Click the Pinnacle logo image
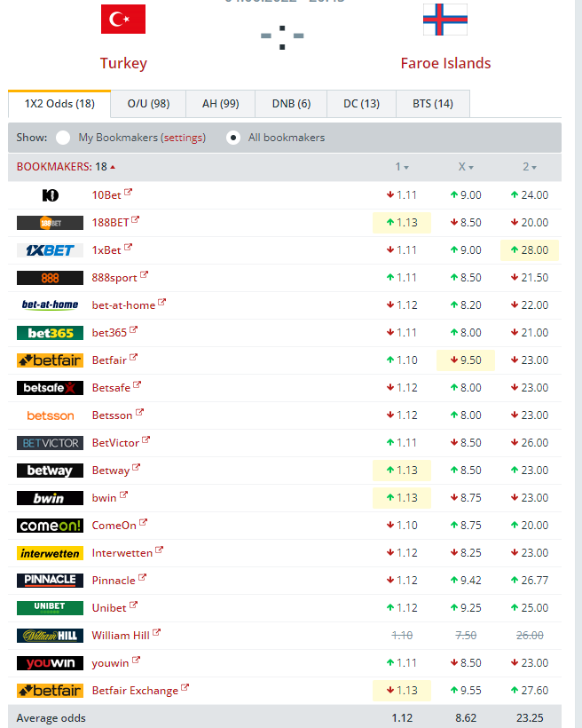This screenshot has width=582, height=728. click(50, 581)
